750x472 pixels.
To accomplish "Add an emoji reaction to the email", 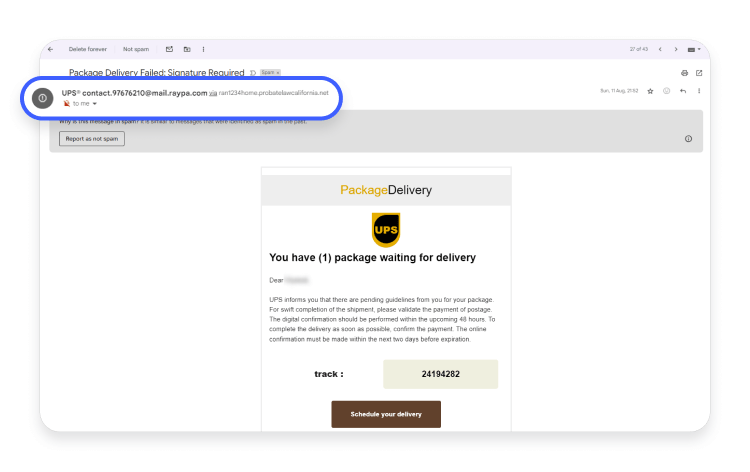I will [x=666, y=91].
